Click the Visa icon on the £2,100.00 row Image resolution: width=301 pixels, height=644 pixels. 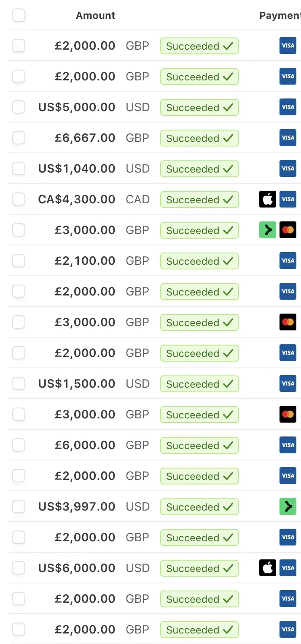(288, 261)
